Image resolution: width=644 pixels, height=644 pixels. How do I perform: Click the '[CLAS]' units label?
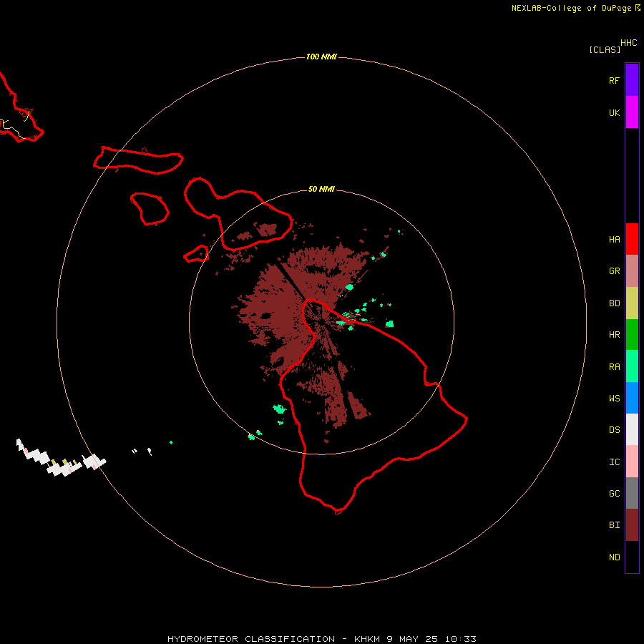click(x=605, y=49)
